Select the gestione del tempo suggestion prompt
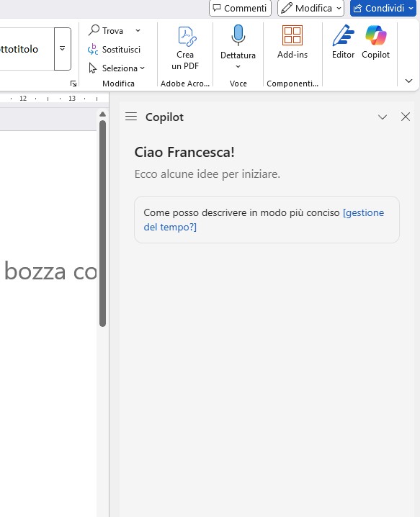The height and width of the screenshot is (517, 420). 267,220
